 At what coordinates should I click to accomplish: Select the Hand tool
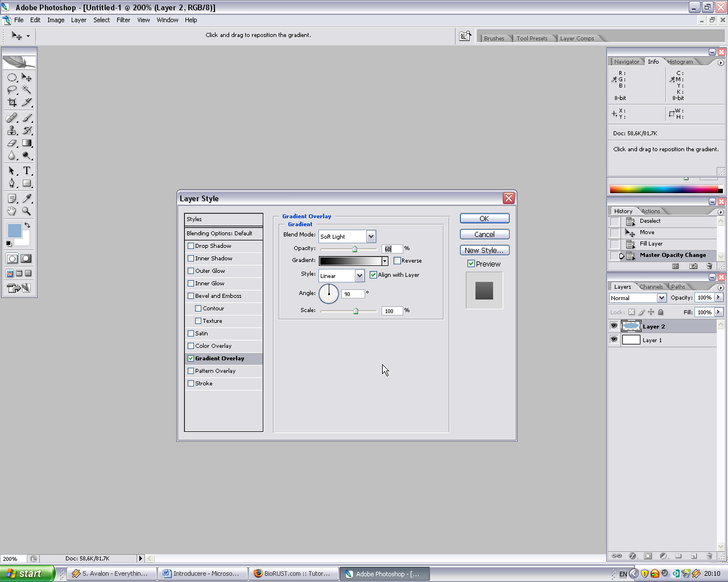coord(12,211)
